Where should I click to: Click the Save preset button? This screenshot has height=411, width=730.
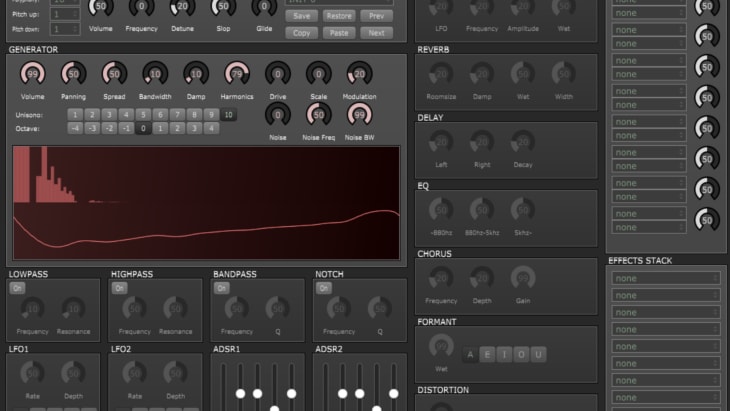point(301,16)
